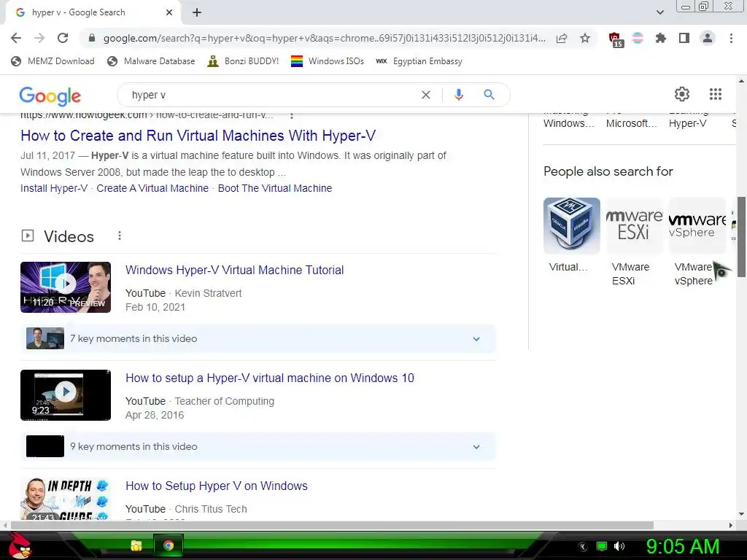Viewport: 747px width, 560px height.
Task: Submit search with the magnifying glass icon
Action: pos(489,95)
